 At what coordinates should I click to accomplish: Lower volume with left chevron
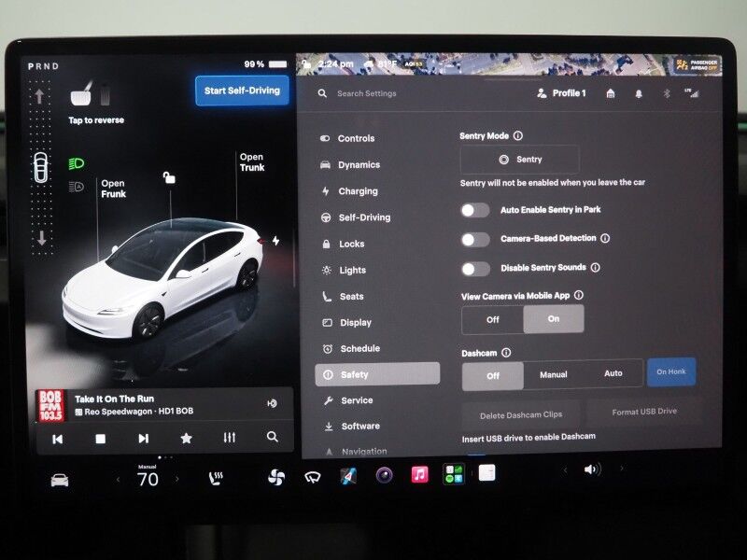565,470
